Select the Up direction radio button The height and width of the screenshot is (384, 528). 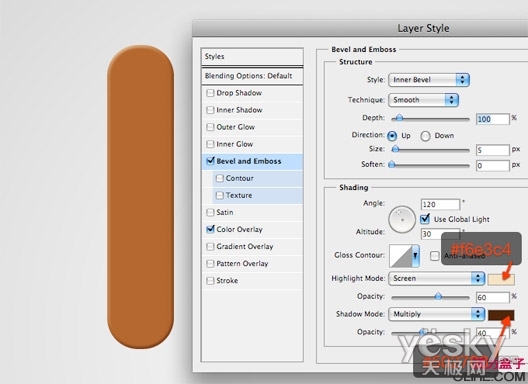coord(392,136)
